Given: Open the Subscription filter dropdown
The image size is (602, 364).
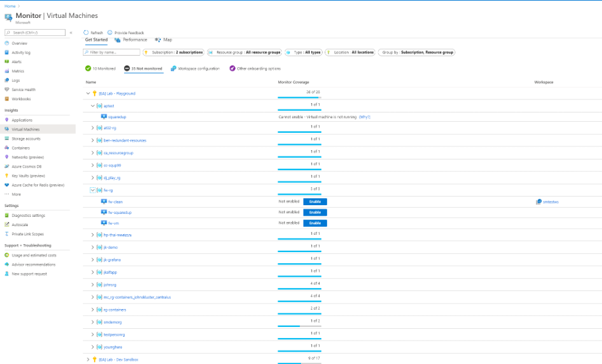Looking at the screenshot, I should [173, 52].
